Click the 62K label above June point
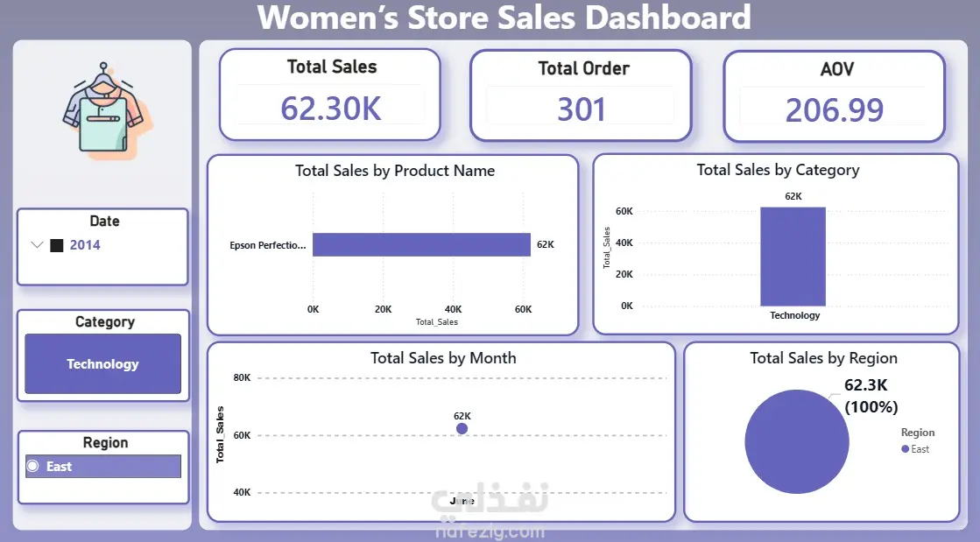This screenshot has height=542, width=980. coord(462,416)
